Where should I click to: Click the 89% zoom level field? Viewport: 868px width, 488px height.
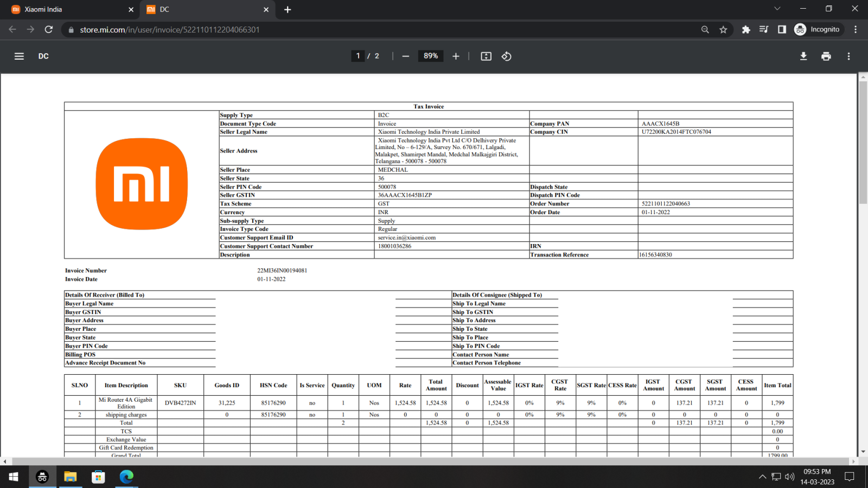click(x=431, y=56)
